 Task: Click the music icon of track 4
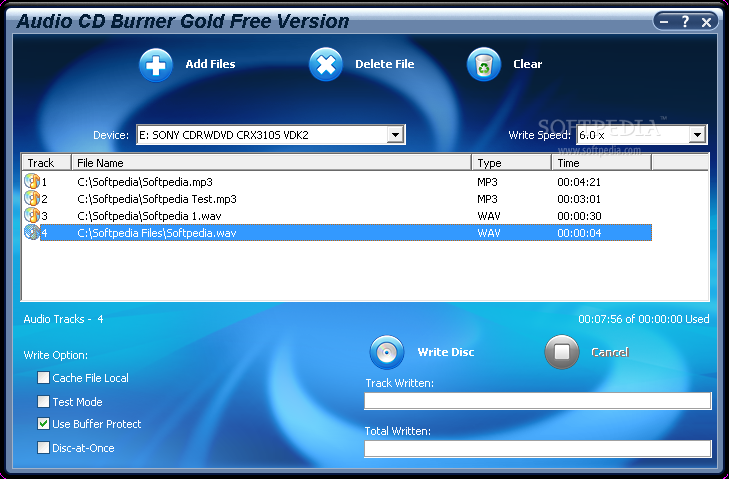pyautogui.click(x=32, y=233)
